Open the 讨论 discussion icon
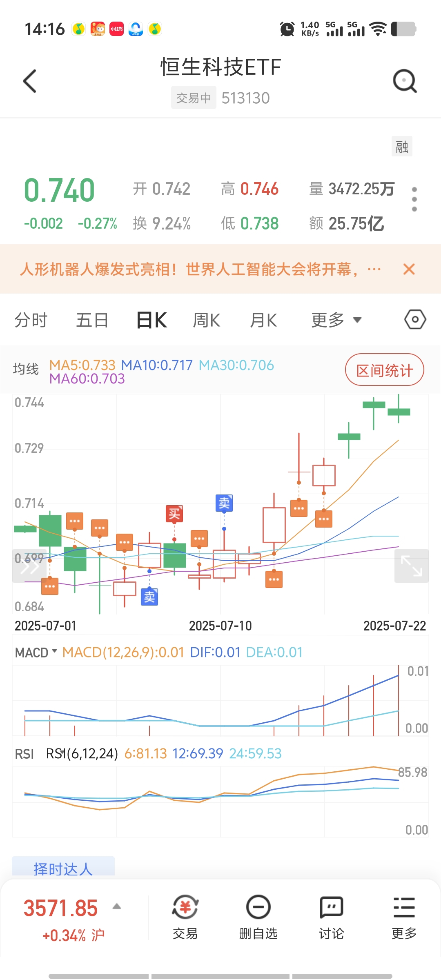This screenshot has height=980, width=441. (331, 917)
